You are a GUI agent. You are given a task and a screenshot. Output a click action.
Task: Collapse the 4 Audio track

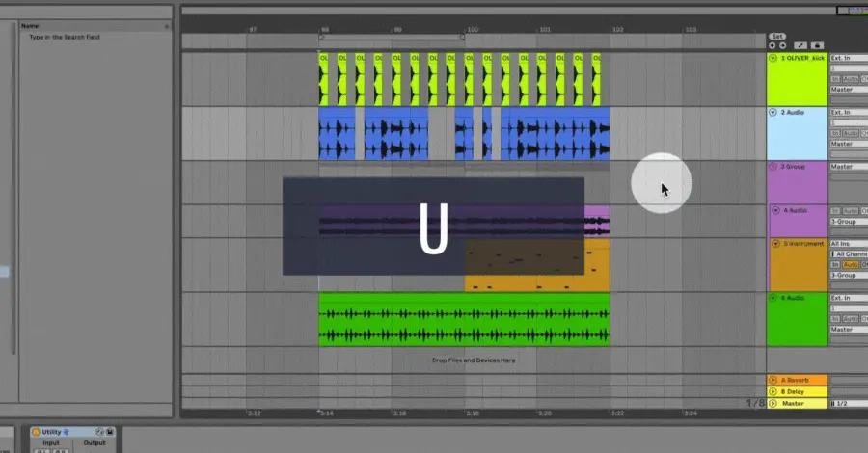click(775, 211)
